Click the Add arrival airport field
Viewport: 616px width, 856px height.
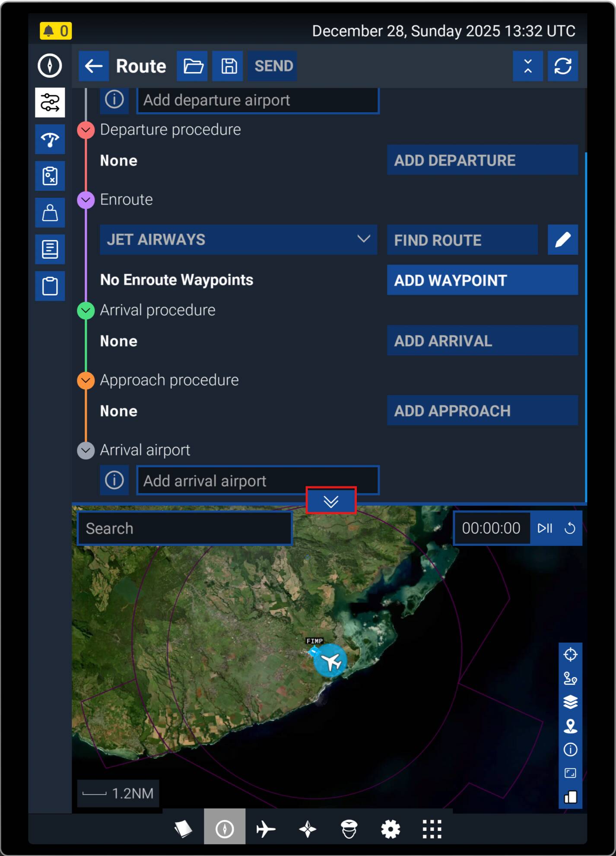click(x=258, y=480)
